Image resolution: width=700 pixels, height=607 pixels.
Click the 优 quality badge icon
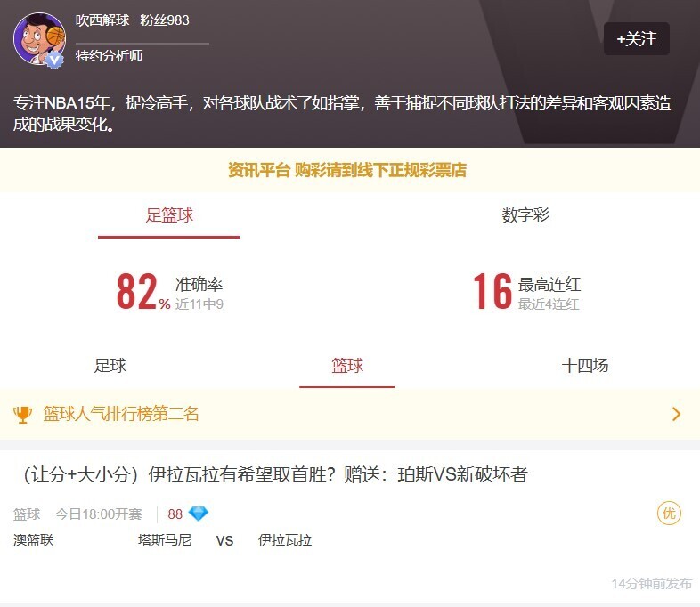pyautogui.click(x=669, y=514)
